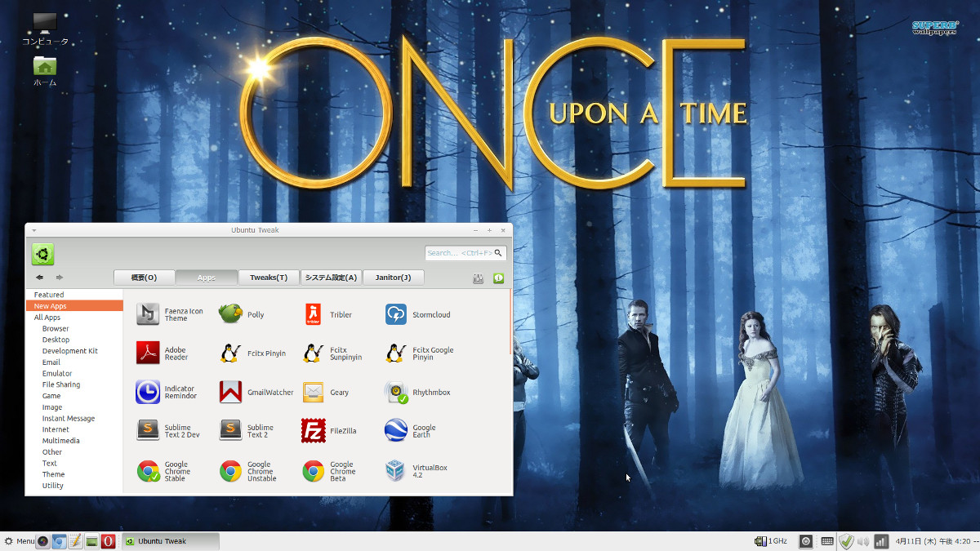The height and width of the screenshot is (551, 980).
Task: Select the Faenza Icon Theme app
Action: (x=171, y=314)
